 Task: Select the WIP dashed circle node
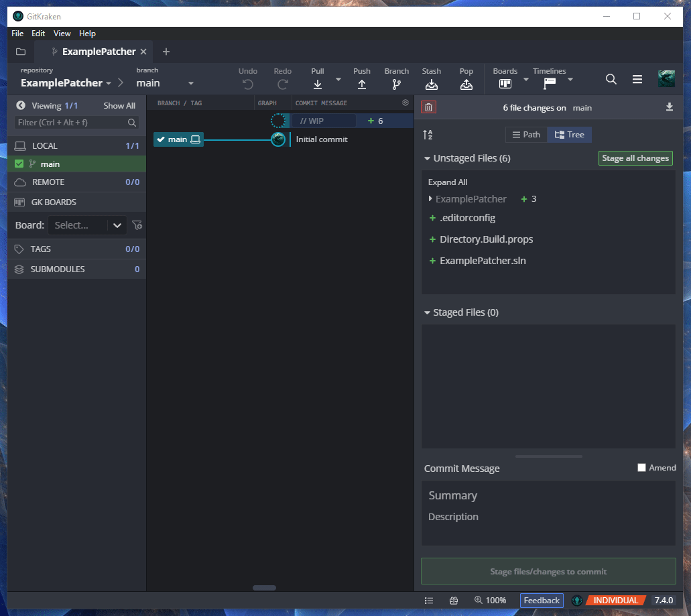pos(278,120)
